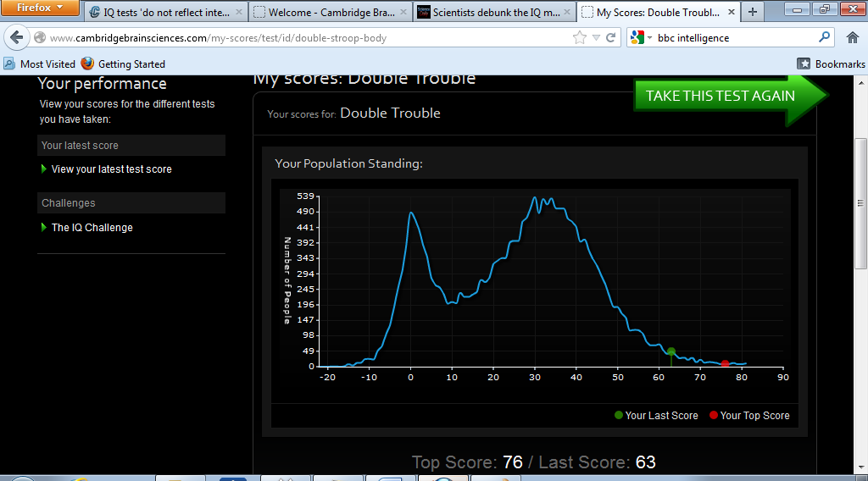Open the Bookmarks menu button
Viewport: 868px width, 481px height.
[831, 64]
